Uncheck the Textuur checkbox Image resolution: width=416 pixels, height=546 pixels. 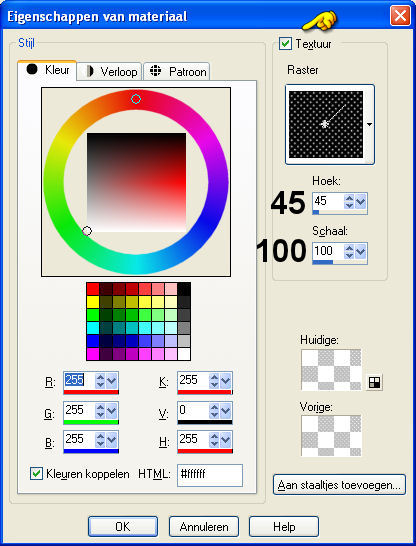[x=285, y=44]
